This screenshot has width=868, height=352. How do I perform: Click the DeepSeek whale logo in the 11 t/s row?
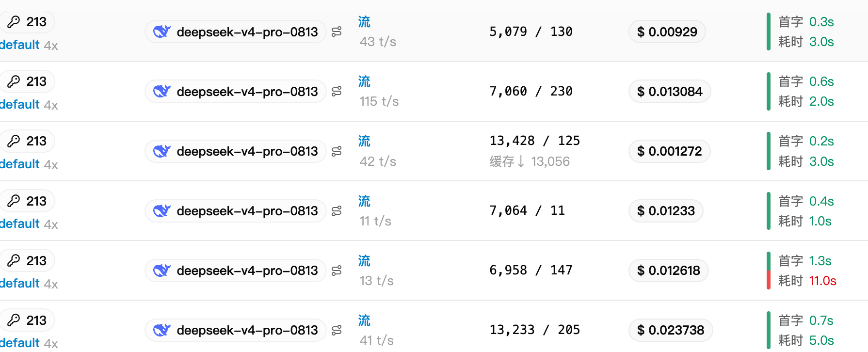click(161, 211)
